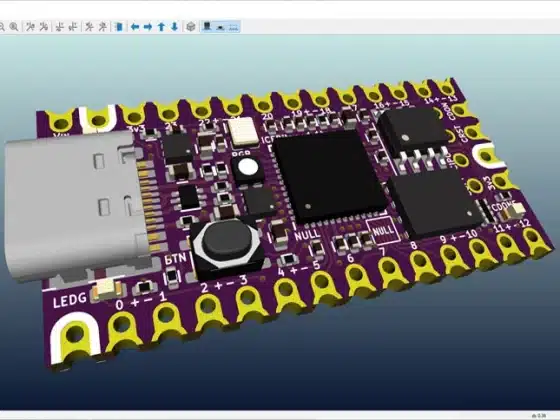Image resolution: width=560 pixels, height=420 pixels.
Task: Toggle SMD 3D models visibility
Action: point(220,27)
